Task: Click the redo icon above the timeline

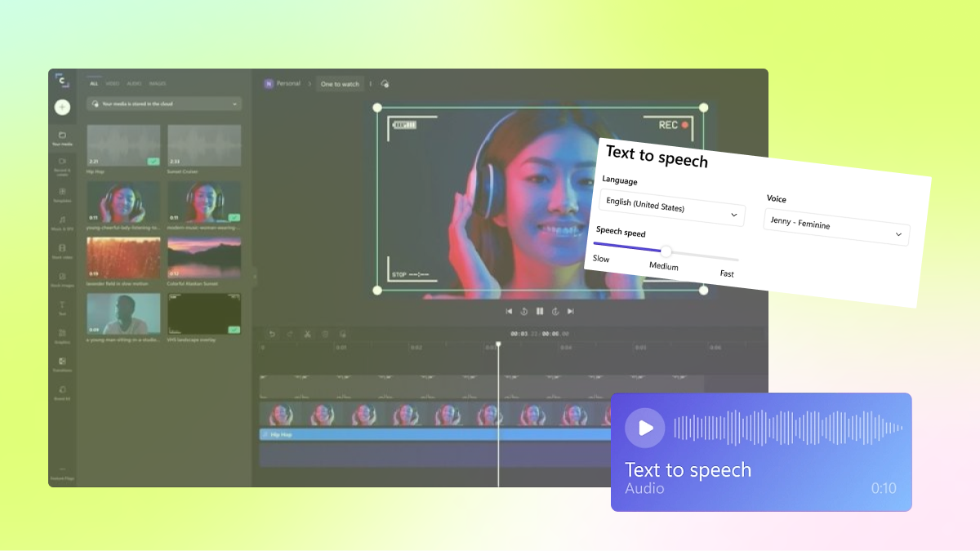Action: 290,334
